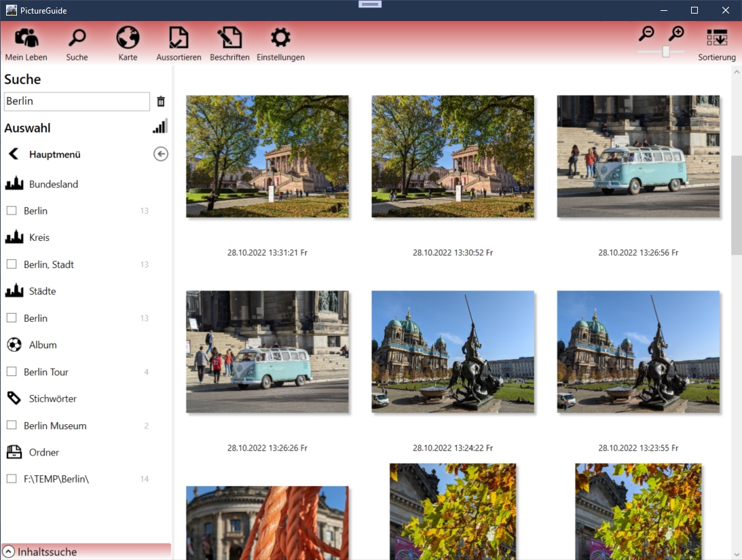This screenshot has height=560, width=742.
Task: Clear the search with trash icon
Action: tap(161, 101)
